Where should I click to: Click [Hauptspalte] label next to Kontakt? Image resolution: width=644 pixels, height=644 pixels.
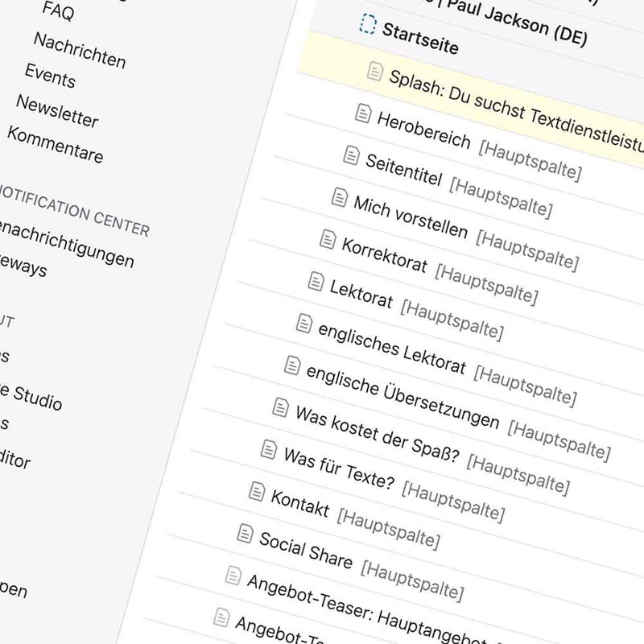click(x=389, y=530)
